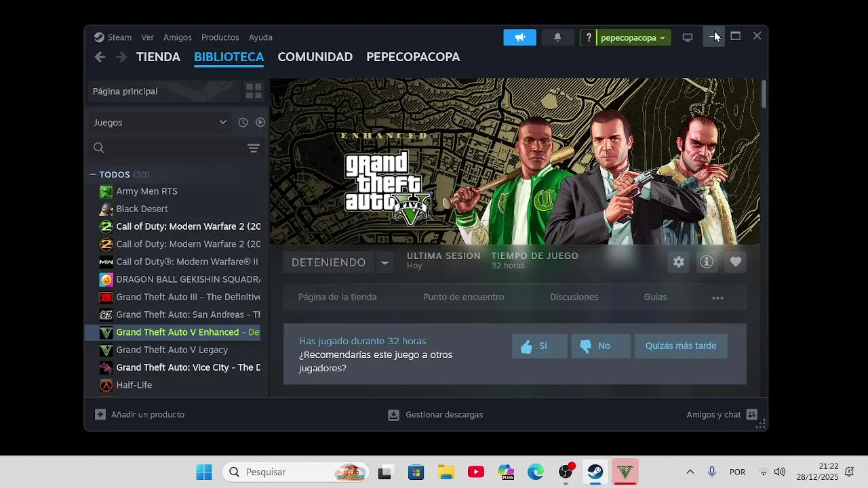Go back with the left arrow
The image size is (868, 488).
pyautogui.click(x=100, y=57)
